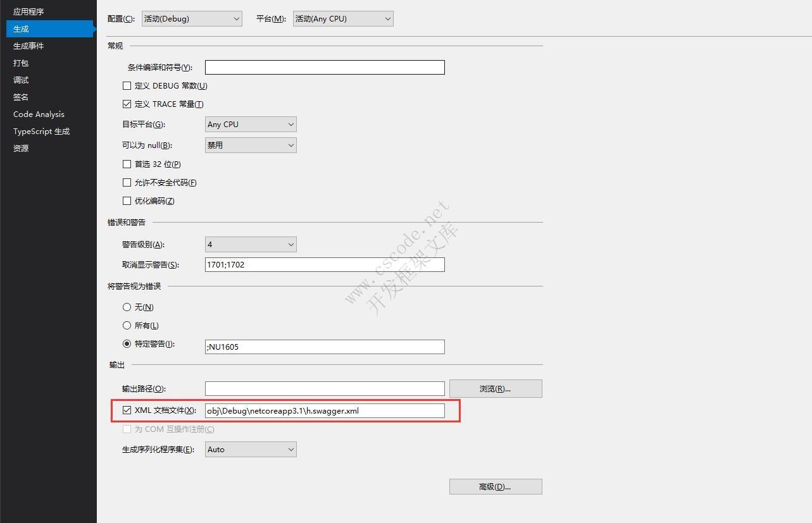This screenshot has width=812, height=523.
Task: Open the 资源 settings page
Action: (x=20, y=148)
